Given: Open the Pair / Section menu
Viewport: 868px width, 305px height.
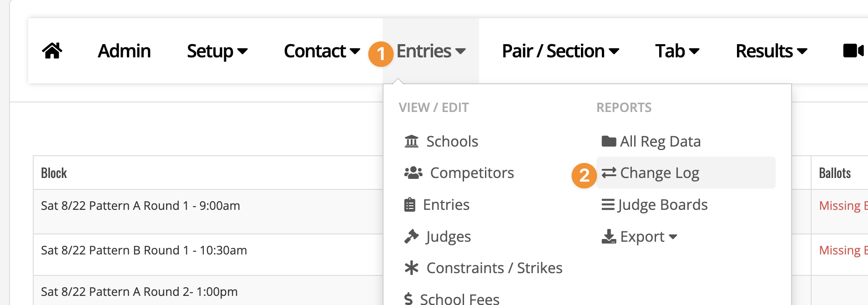Looking at the screenshot, I should click(560, 51).
